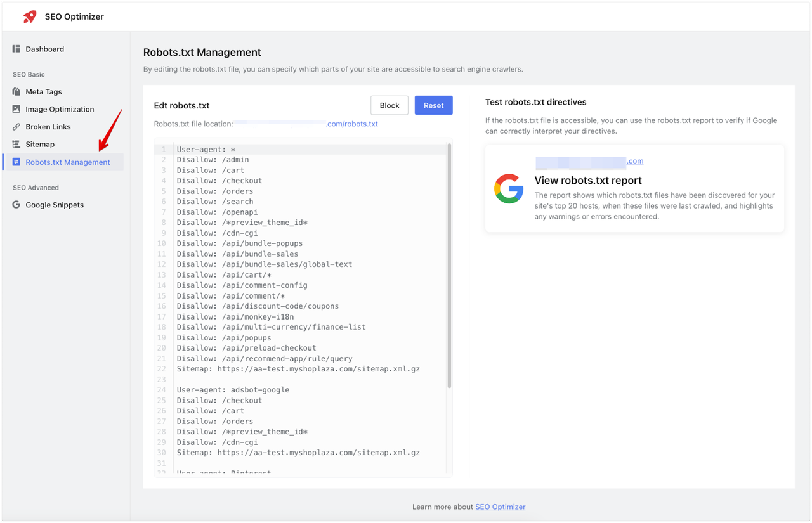Image resolution: width=812 pixels, height=523 pixels.
Task: Click line 'Disallow: /api/preload-checkout'
Action: point(246,348)
